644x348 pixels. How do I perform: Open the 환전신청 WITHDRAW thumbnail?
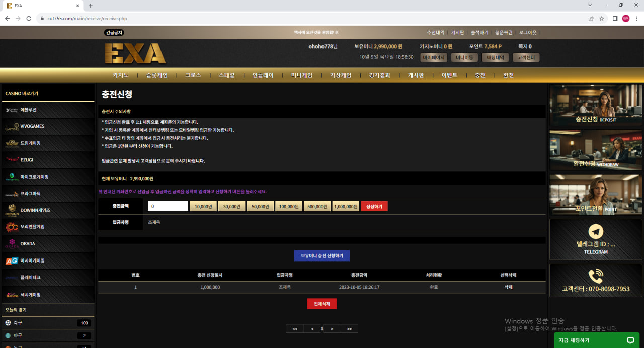pyautogui.click(x=596, y=150)
